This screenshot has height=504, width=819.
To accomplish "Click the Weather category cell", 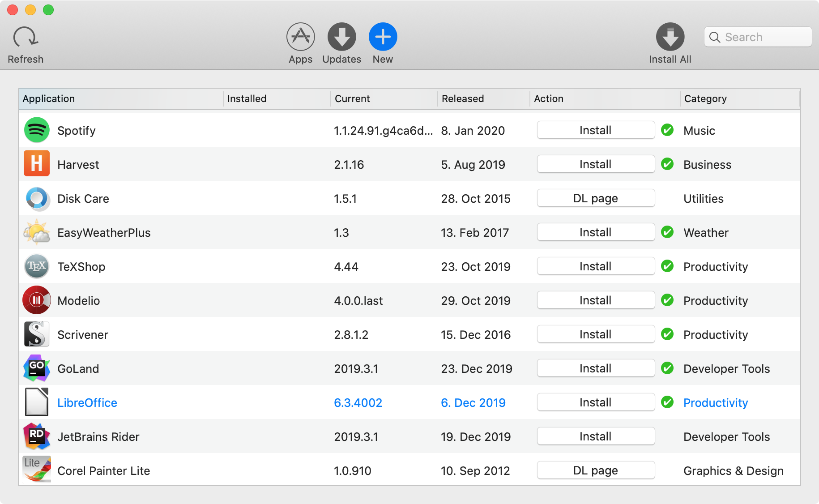I will coord(706,233).
